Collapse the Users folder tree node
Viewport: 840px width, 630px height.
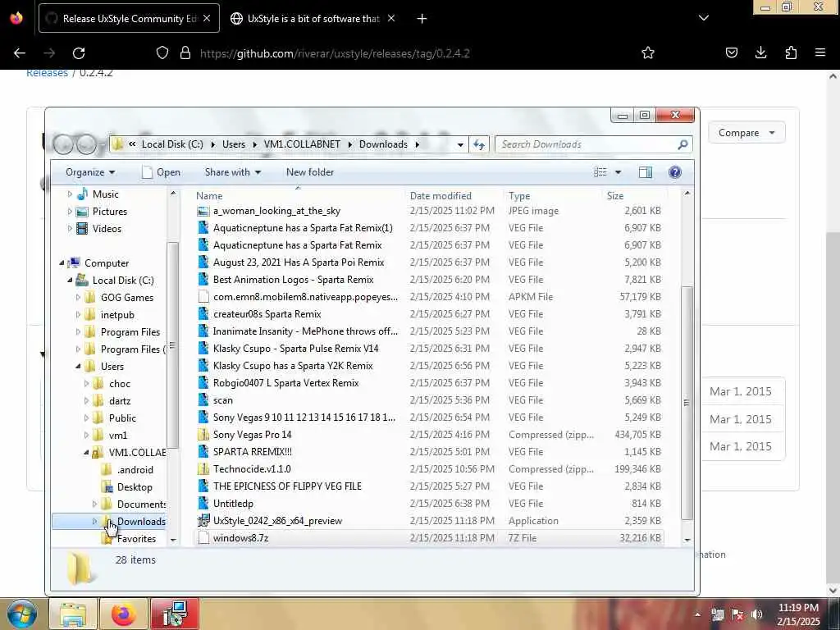pyautogui.click(x=78, y=367)
